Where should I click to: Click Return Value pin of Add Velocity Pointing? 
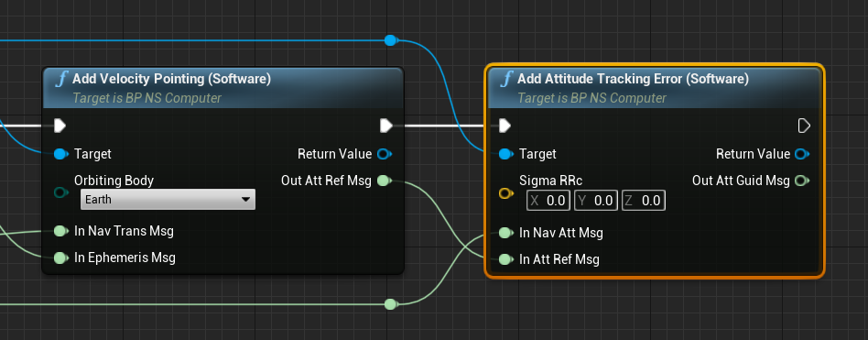coord(385,154)
